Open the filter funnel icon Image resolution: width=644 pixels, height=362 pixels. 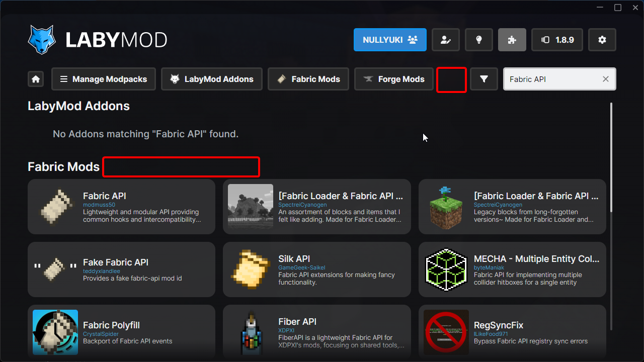coord(484,79)
